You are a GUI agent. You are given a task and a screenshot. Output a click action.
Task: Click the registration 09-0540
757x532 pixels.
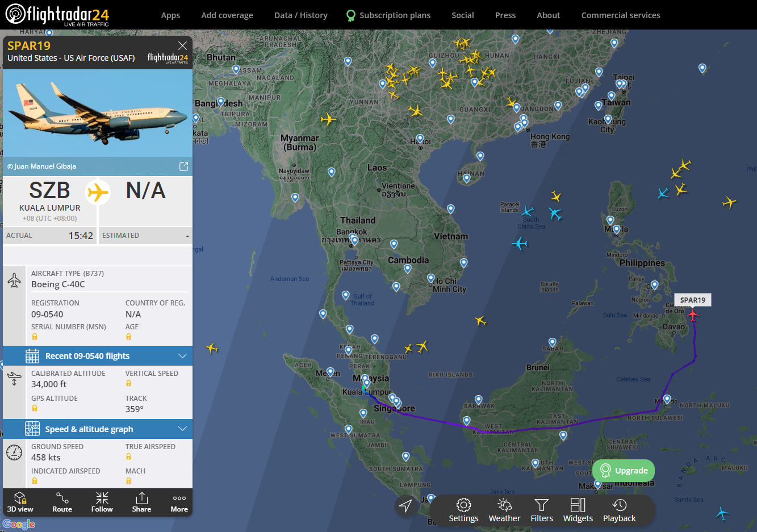[x=47, y=315]
